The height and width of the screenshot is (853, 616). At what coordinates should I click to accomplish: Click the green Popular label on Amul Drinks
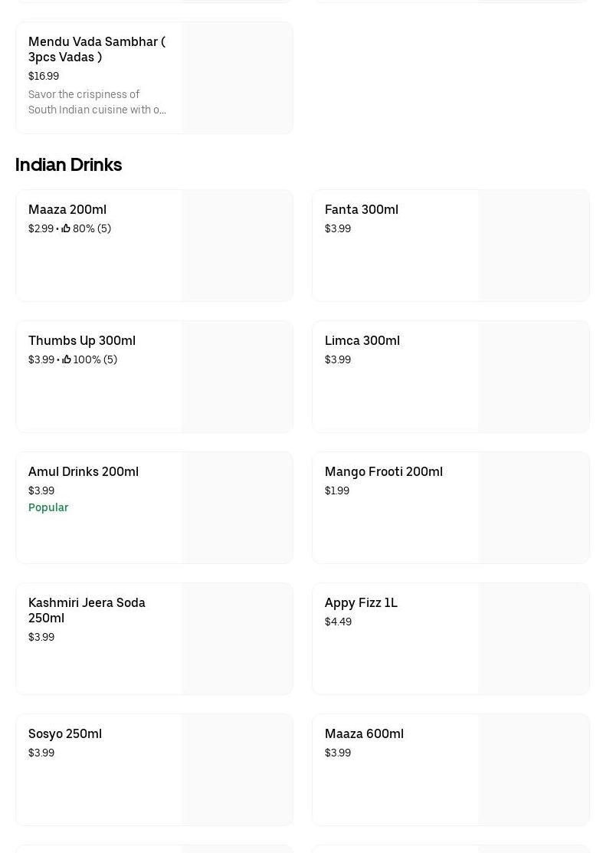click(48, 507)
